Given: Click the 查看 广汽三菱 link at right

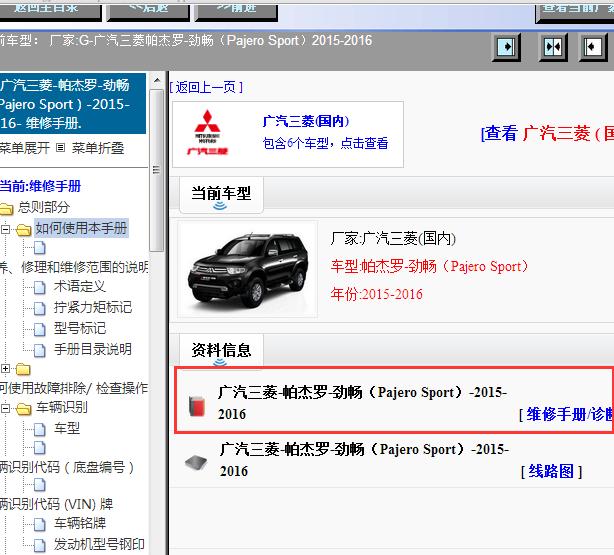Looking at the screenshot, I should pos(547,134).
